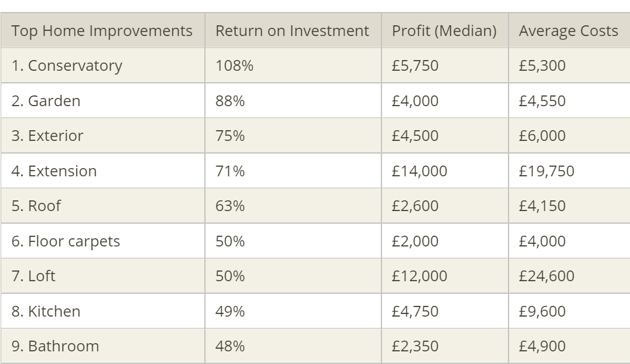Click the Extension row label
This screenshot has width=630, height=364.
pyautogui.click(x=54, y=171)
